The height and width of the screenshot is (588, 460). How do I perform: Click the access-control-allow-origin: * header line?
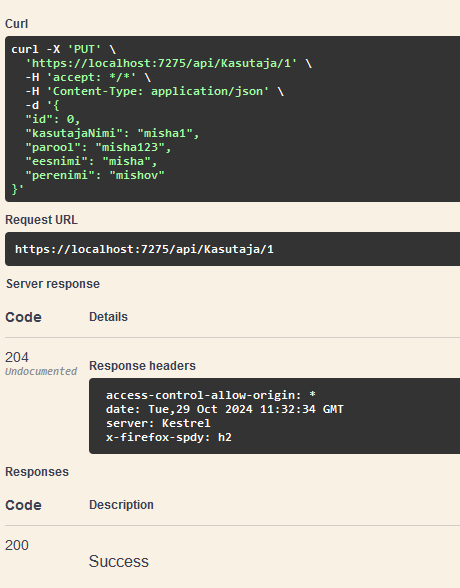(x=211, y=395)
